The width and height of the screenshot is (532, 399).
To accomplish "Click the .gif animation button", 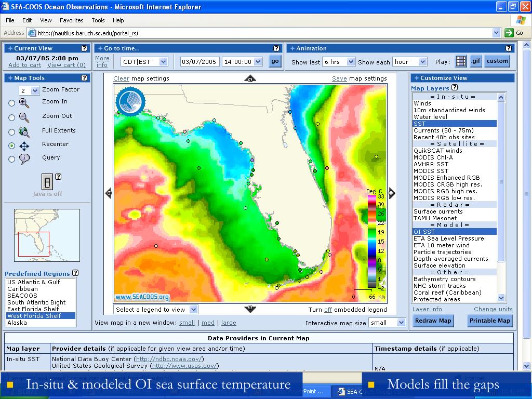I will 476,61.
